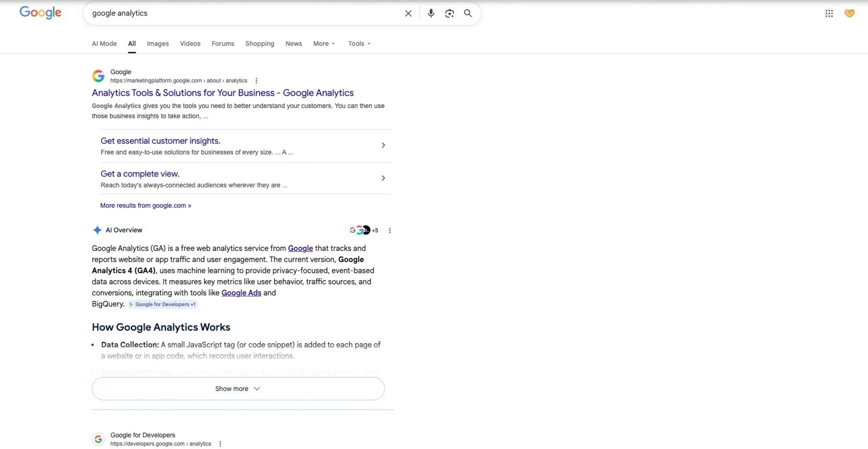Clear the search box with X

coord(408,13)
